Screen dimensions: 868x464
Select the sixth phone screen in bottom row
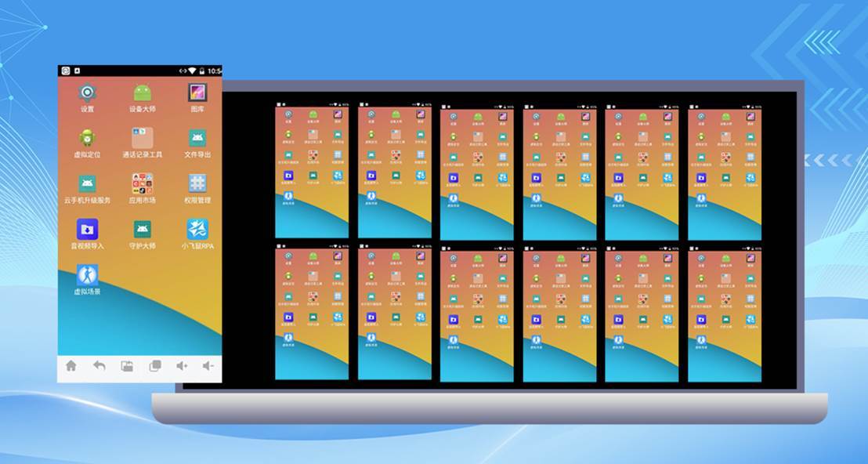(725, 314)
